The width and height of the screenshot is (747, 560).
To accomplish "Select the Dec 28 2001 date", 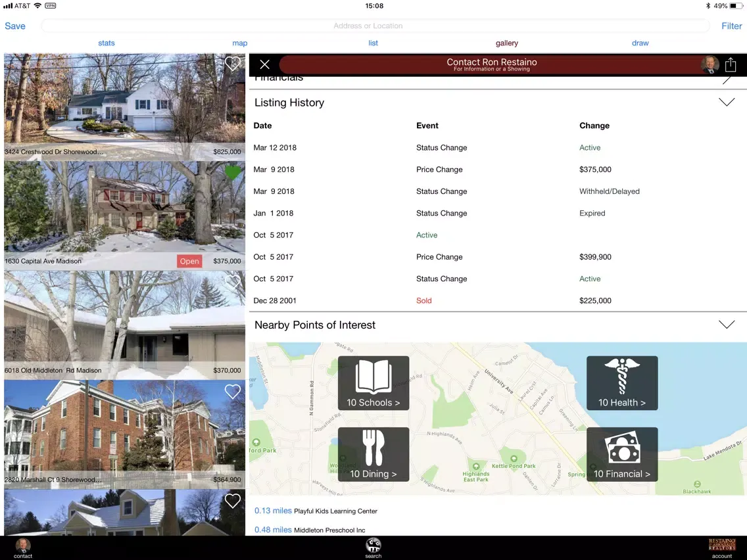I will point(275,300).
